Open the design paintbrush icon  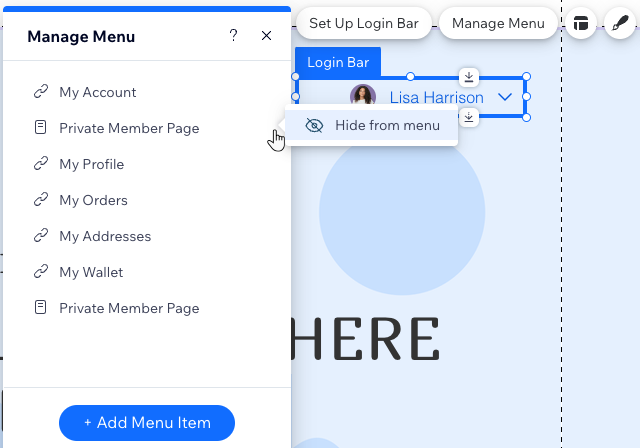point(620,23)
